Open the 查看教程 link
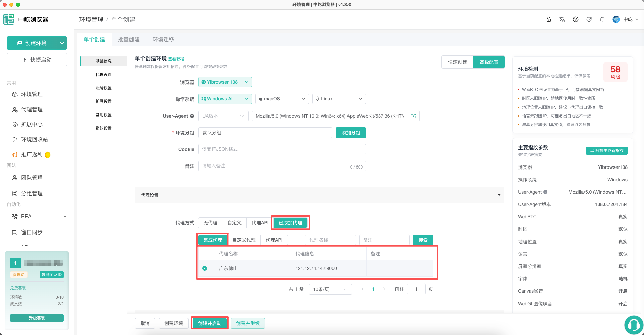644x335 pixels. (176, 59)
